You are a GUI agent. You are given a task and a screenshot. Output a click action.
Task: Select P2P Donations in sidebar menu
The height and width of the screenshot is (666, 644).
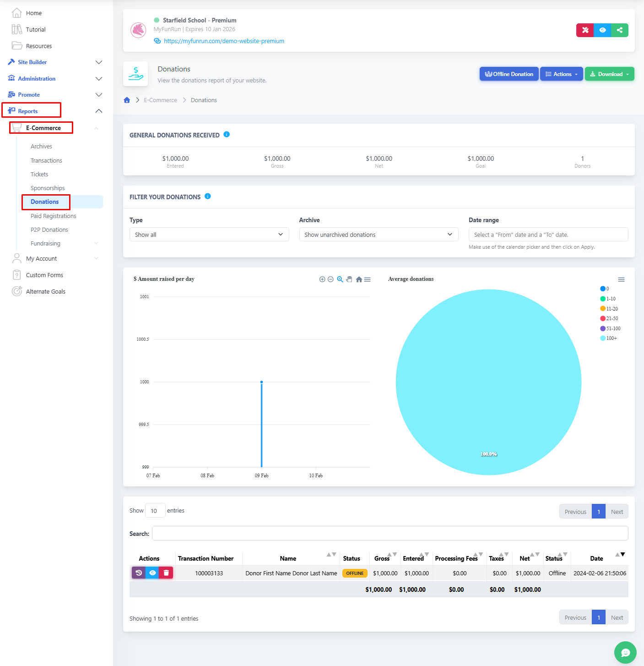point(49,229)
